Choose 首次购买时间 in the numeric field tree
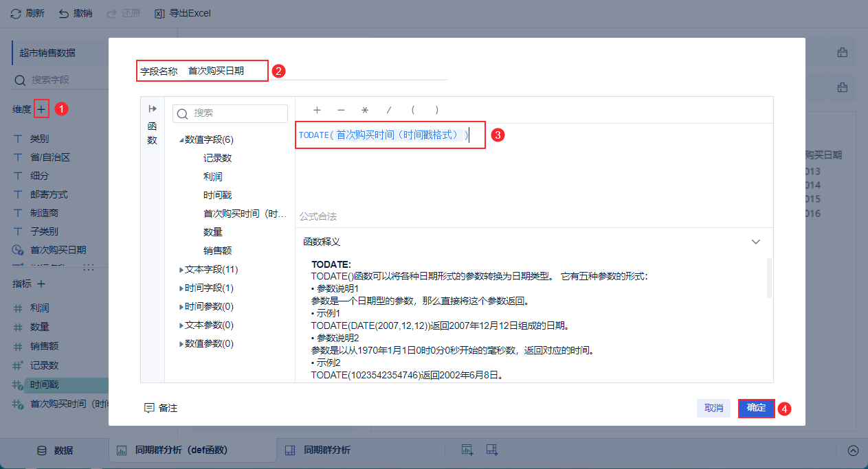Screen dimensions: 868x469 click(x=245, y=214)
